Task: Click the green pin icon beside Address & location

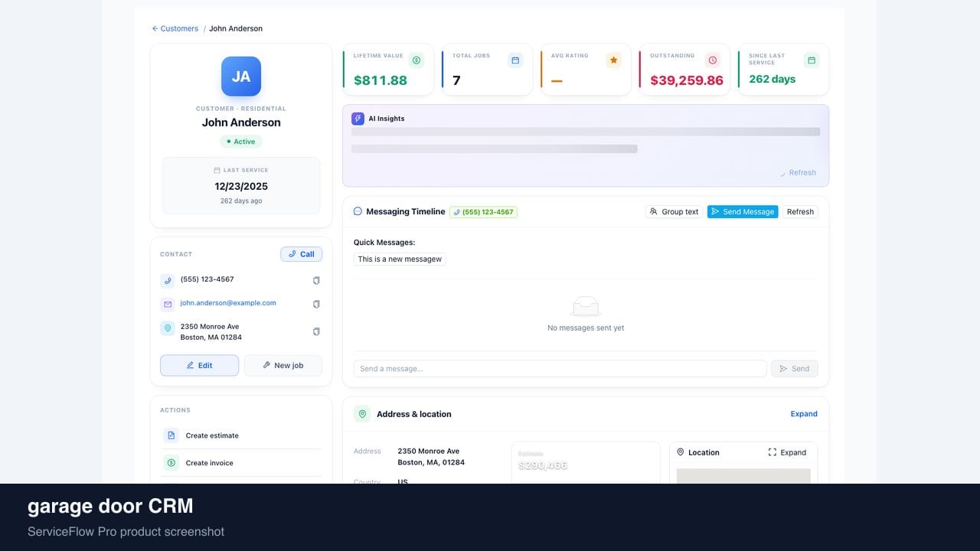Action: click(x=362, y=414)
